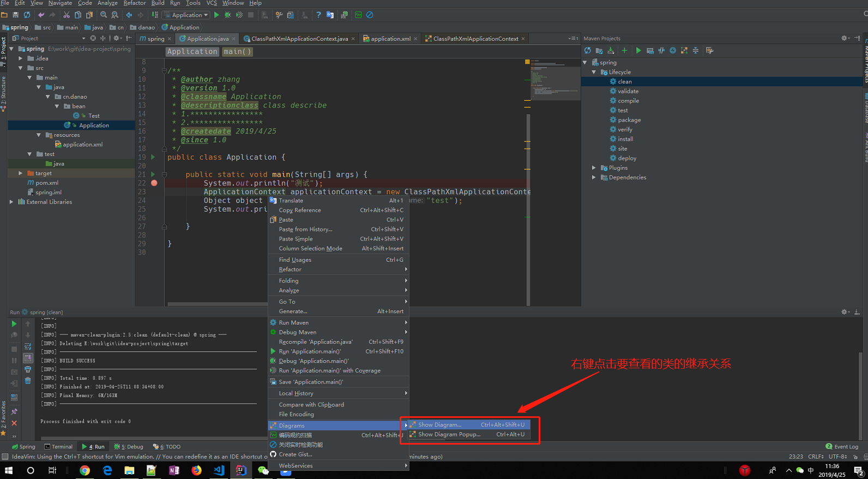Open the Event Log button
The width and height of the screenshot is (868, 479).
[x=842, y=447]
